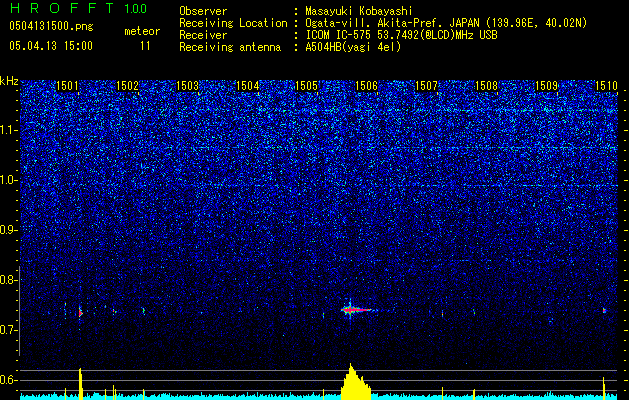Image resolution: width=629 pixels, height=400 pixels.
Task: Click the kHz axis unit label
Action: coord(9,81)
